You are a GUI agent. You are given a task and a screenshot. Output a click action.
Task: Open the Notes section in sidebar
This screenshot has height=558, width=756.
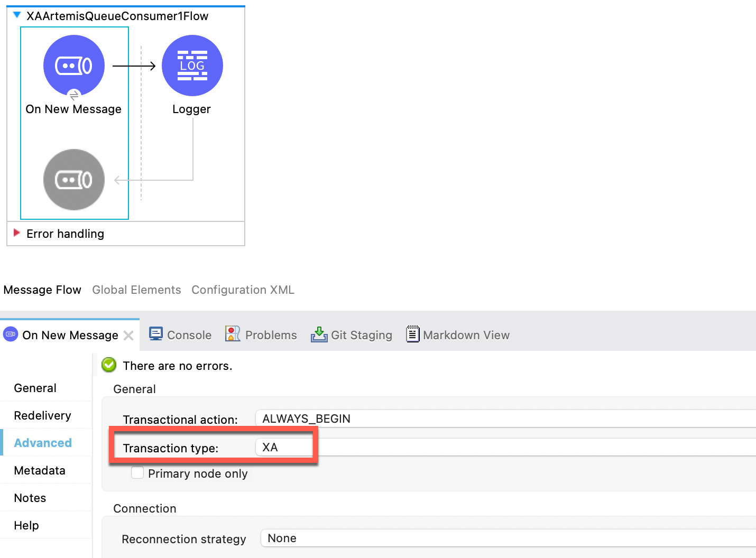pyautogui.click(x=30, y=498)
